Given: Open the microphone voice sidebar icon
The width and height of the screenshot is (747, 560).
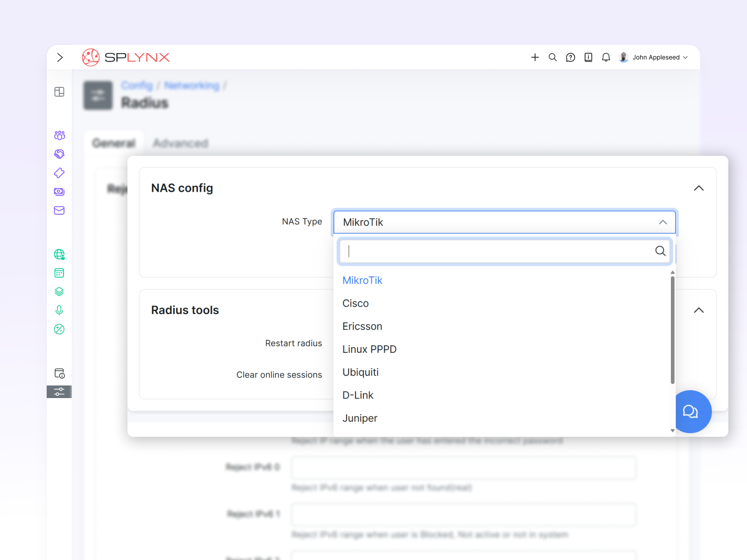Looking at the screenshot, I should coord(59,310).
